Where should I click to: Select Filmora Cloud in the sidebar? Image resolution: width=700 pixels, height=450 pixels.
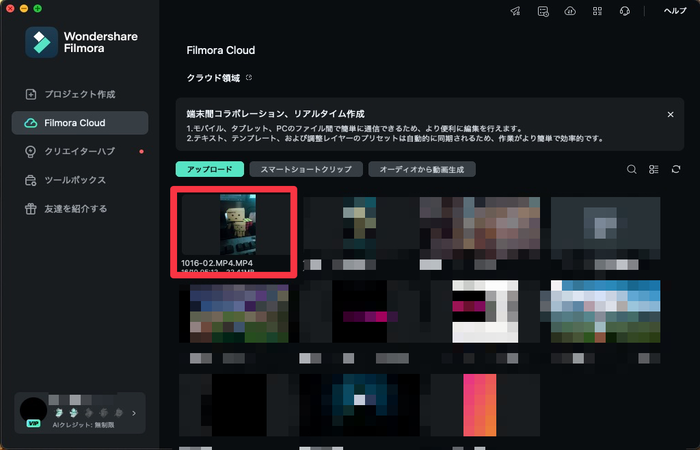coord(79,123)
